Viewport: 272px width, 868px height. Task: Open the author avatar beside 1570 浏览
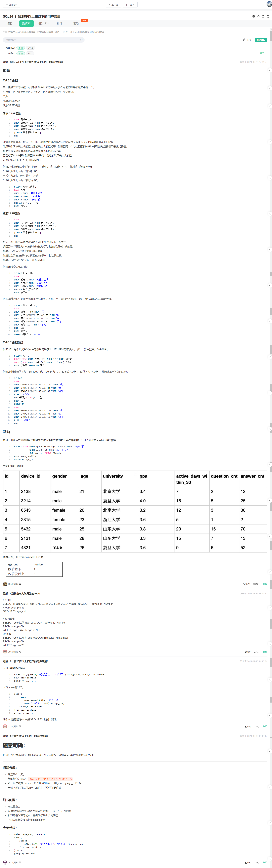click(x=5, y=862)
